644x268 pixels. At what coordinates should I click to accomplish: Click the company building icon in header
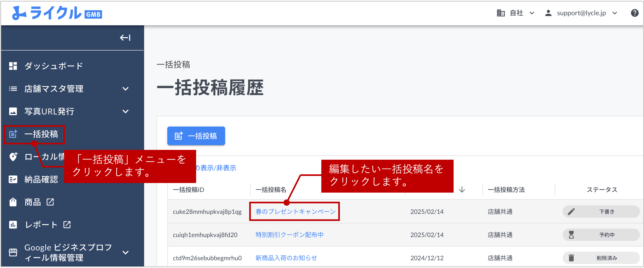click(501, 13)
